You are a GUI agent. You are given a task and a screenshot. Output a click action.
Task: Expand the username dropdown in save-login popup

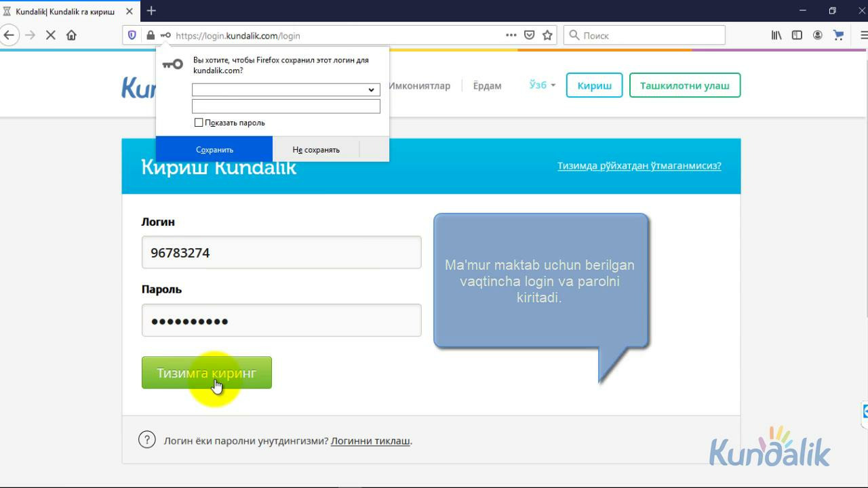pyautogui.click(x=371, y=89)
